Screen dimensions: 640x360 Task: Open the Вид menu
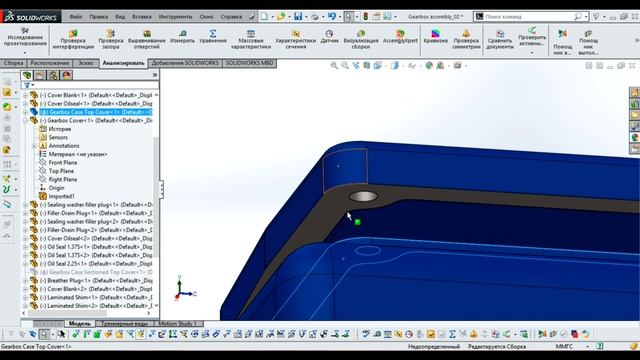pyautogui.click(x=120, y=17)
